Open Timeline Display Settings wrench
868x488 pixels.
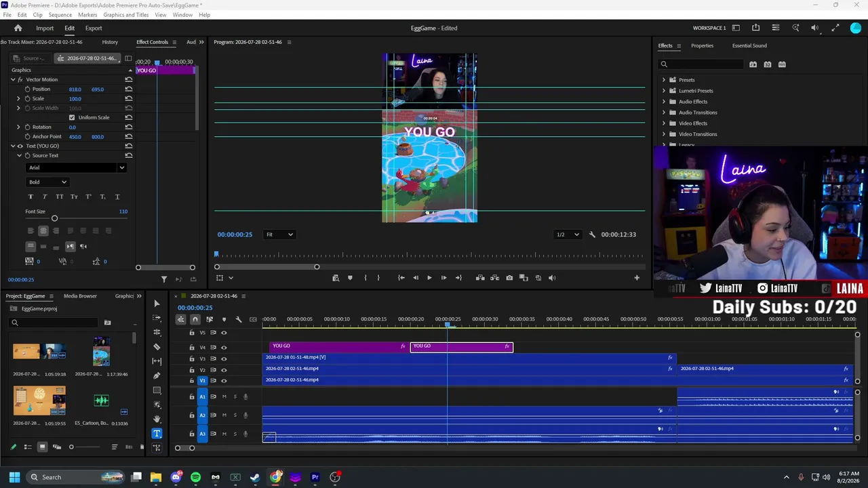[x=239, y=319]
